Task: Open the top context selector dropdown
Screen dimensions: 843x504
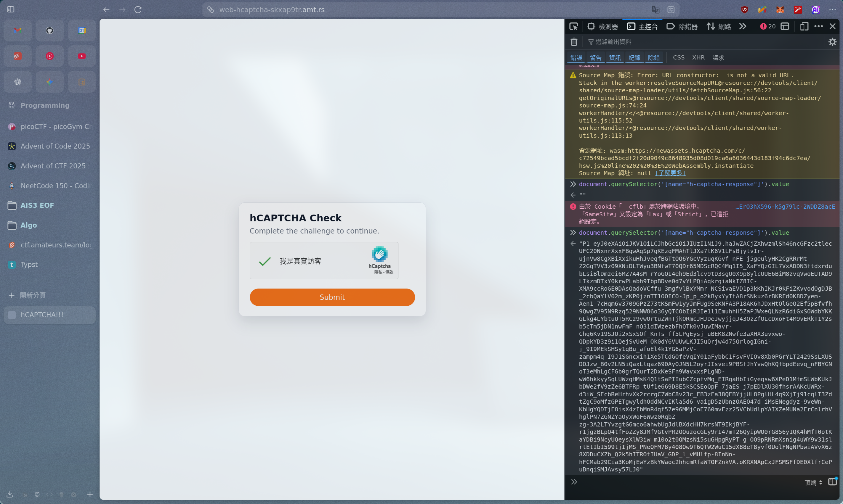Action: 813,482
